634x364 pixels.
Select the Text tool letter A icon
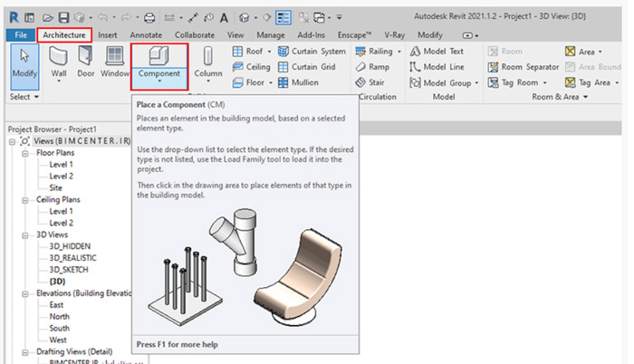pyautogui.click(x=224, y=18)
